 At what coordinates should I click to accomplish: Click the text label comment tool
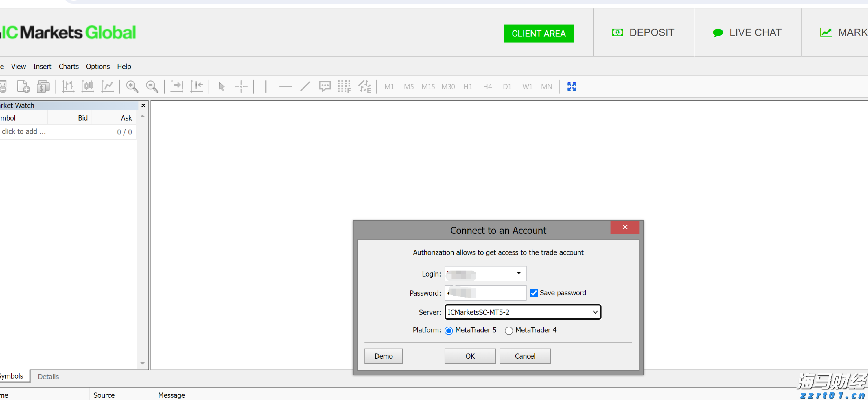(325, 86)
